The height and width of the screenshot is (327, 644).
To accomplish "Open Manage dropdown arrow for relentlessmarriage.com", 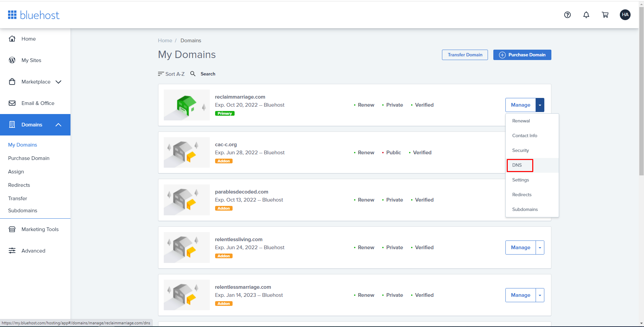I will [540, 295].
